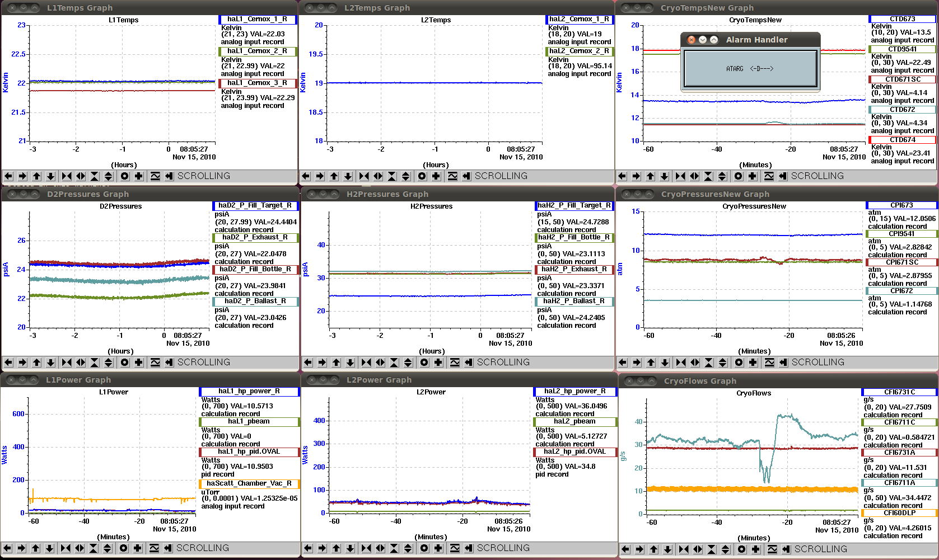This screenshot has height=560, width=939.
Task: Select the CTD674 curve legend
Action: point(903,140)
